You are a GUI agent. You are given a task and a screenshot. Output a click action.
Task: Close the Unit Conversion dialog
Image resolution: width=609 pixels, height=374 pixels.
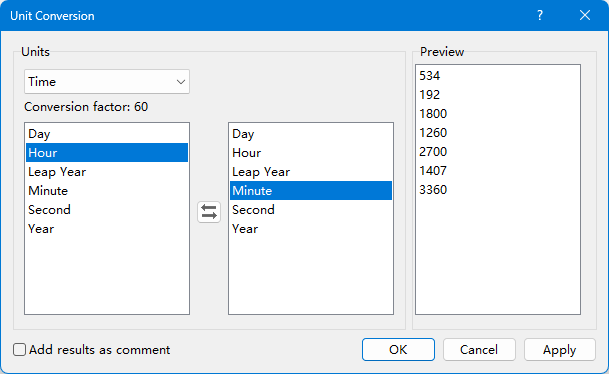pos(585,16)
